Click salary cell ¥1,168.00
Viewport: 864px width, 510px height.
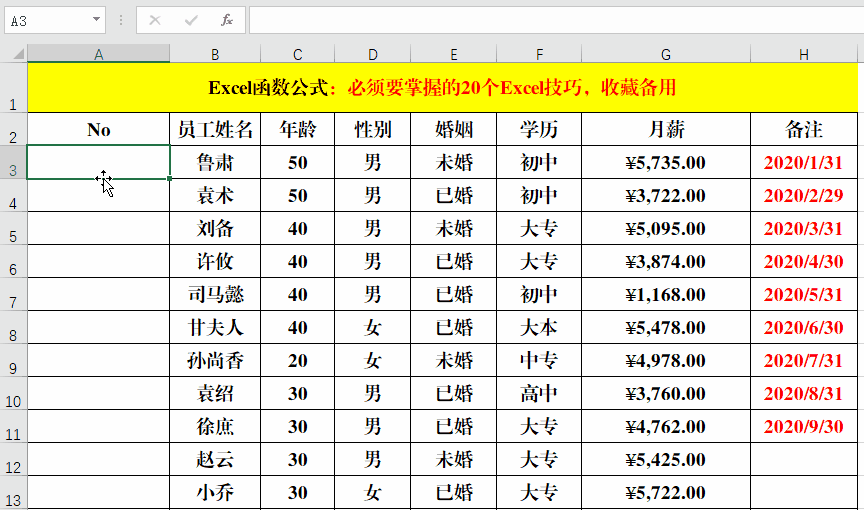pos(666,295)
